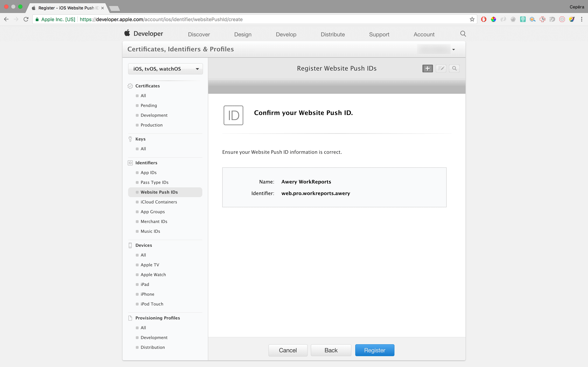Screen dimensions: 588x367
Task: Open Merchant IDs in sidebar
Action: coord(154,221)
